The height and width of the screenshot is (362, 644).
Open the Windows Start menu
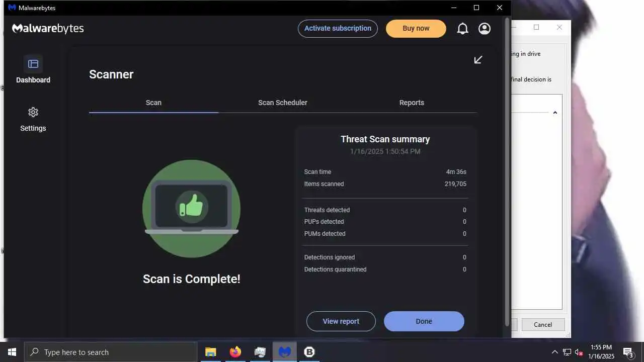click(x=12, y=352)
